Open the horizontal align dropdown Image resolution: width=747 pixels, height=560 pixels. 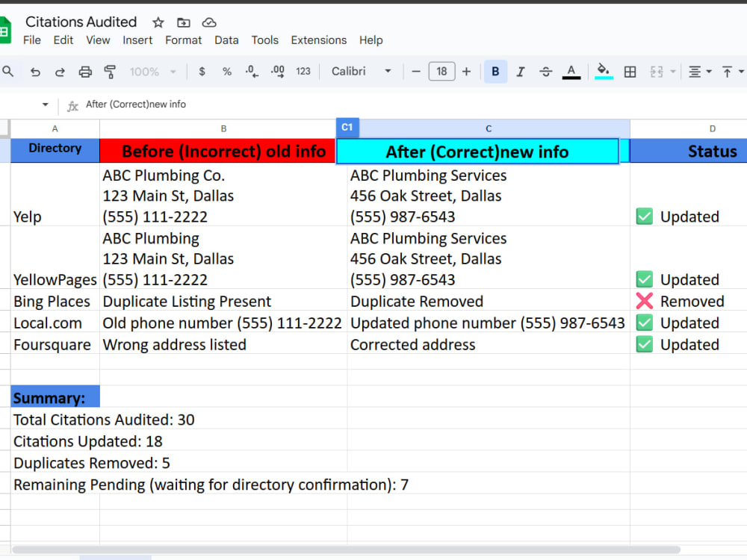(700, 72)
